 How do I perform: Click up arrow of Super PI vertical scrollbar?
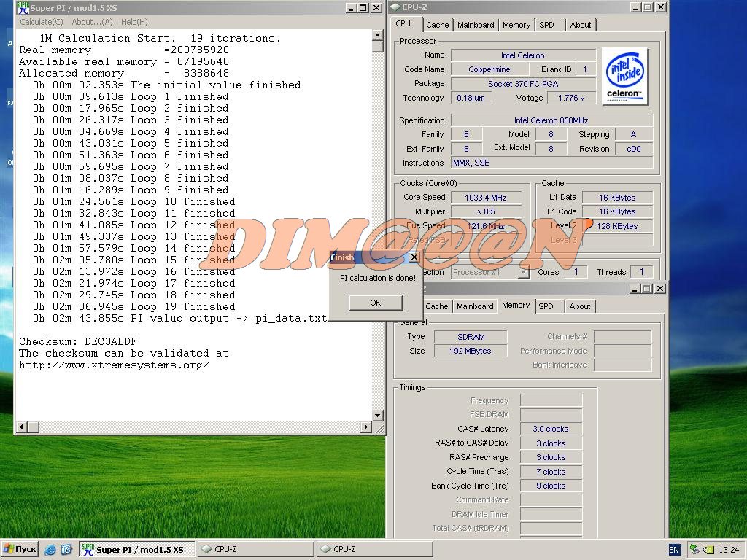tap(377, 35)
